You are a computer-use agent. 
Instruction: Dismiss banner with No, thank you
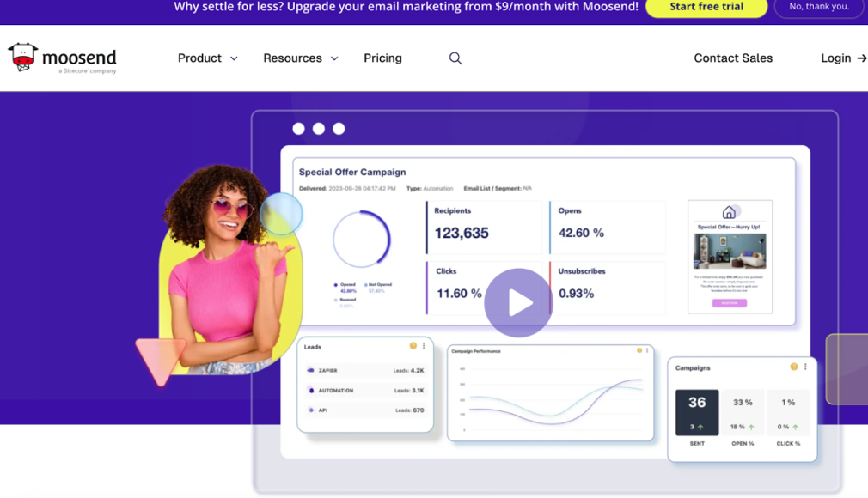coord(818,7)
